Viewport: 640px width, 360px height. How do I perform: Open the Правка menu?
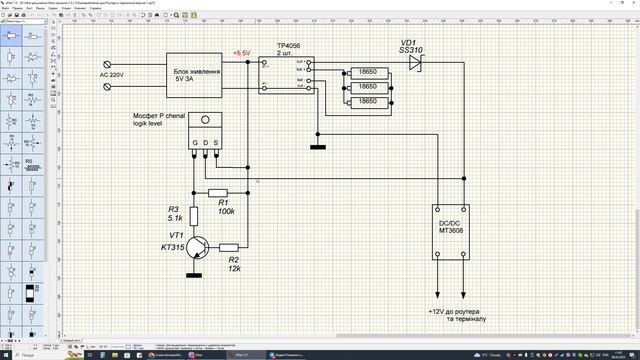tap(18, 8)
